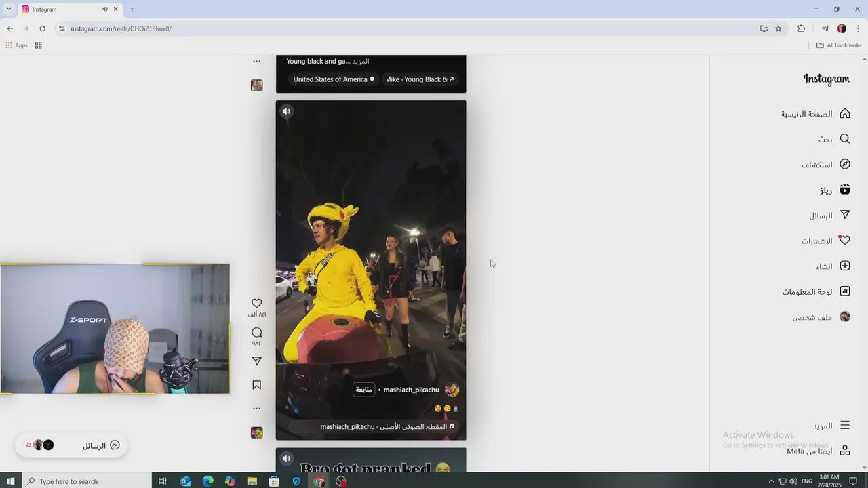868x488 pixels.
Task: Open the Windows Start menu
Action: pos(10,481)
